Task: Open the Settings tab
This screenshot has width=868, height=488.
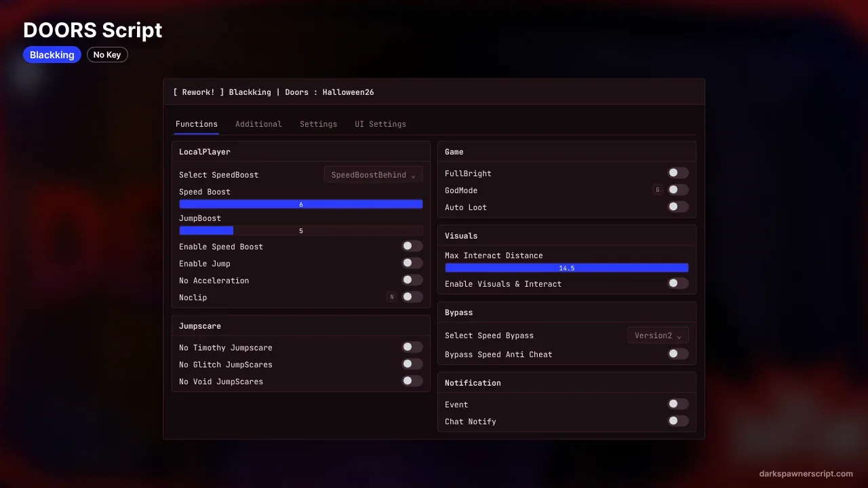Action: pos(318,124)
